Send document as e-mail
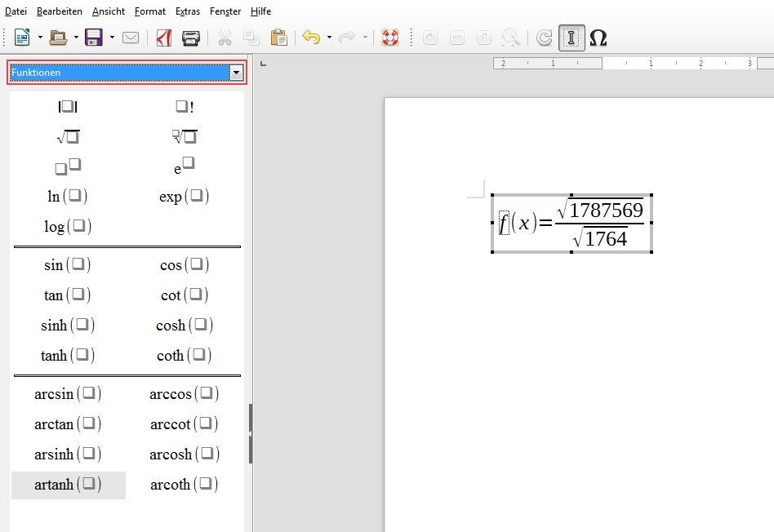The image size is (774, 532). click(x=131, y=38)
